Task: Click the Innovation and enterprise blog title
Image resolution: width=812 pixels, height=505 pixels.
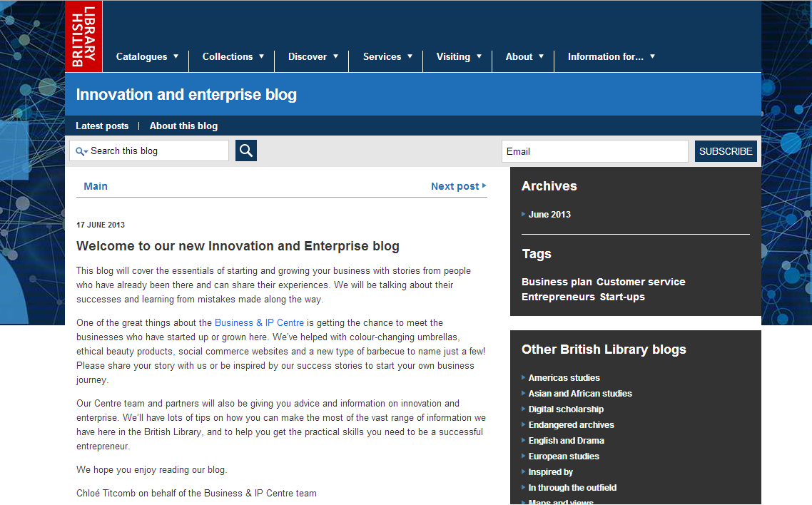Action: coord(186,95)
